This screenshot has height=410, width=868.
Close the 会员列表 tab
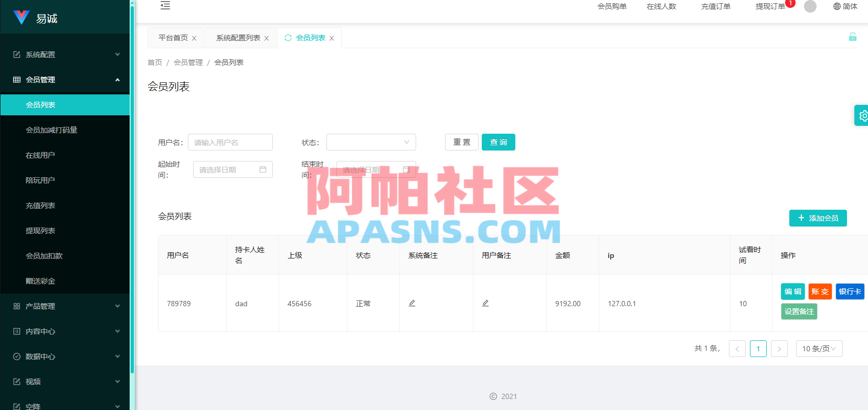coord(332,38)
